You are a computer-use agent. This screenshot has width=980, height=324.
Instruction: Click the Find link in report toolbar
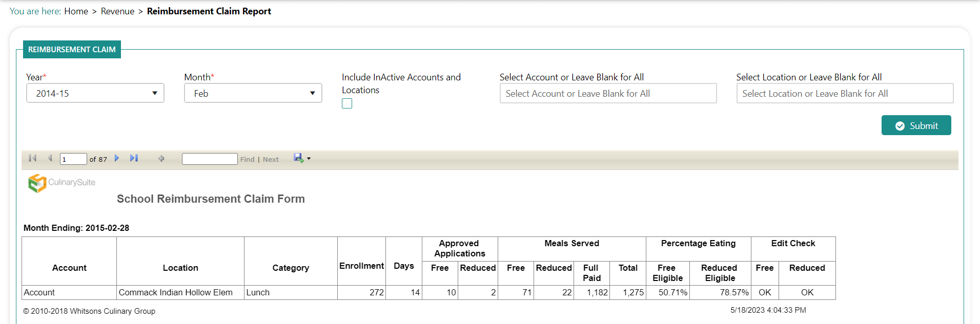click(247, 160)
